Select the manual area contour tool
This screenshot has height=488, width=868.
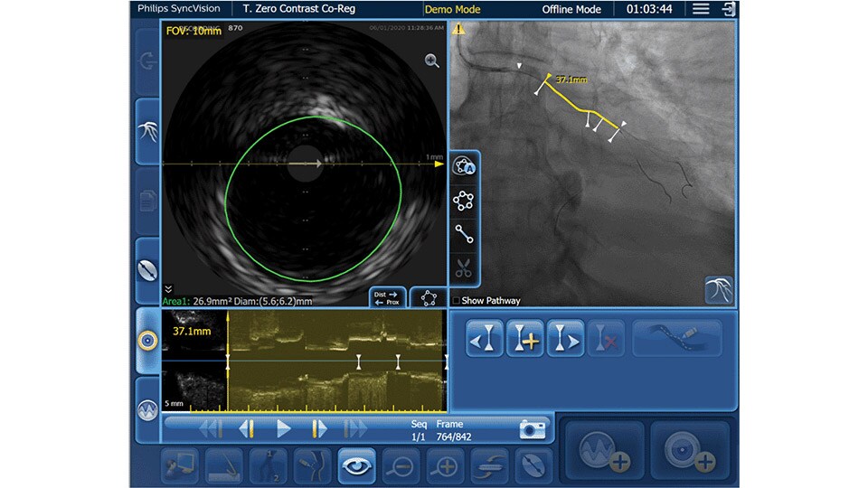tap(464, 201)
